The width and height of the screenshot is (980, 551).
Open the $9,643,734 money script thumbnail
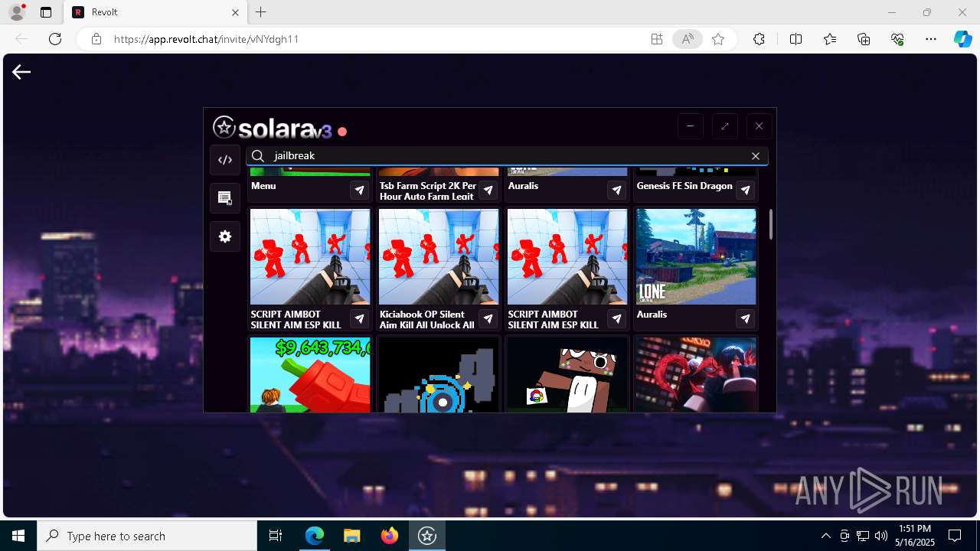[x=310, y=375]
